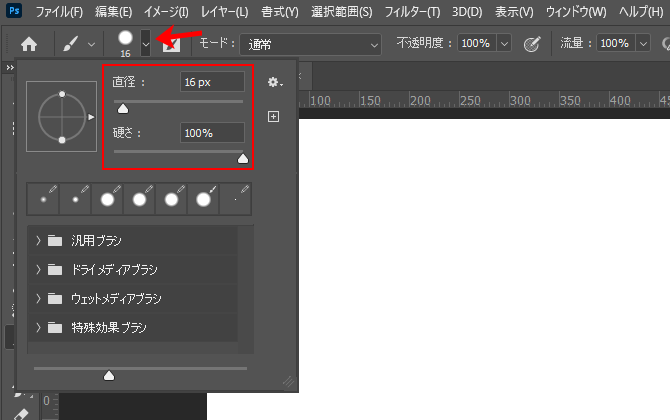Open the フィルター(T) menu
The height and width of the screenshot is (420, 670).
[x=412, y=12]
